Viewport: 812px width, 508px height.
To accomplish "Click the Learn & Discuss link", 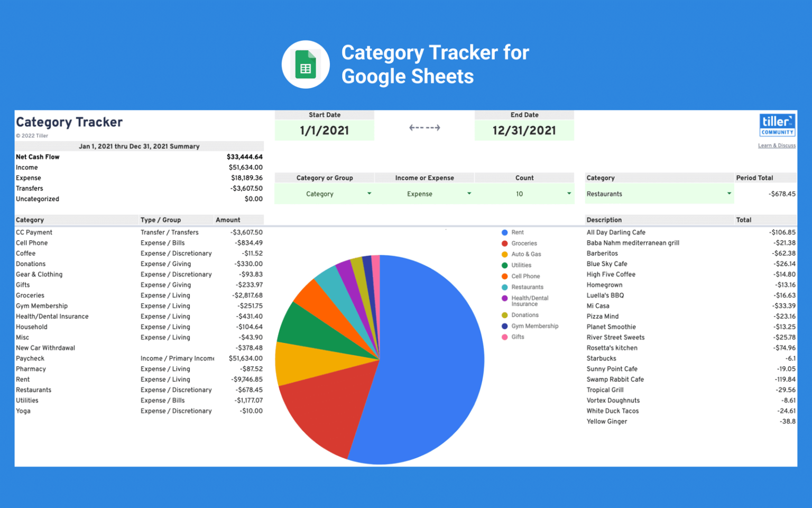I will [x=776, y=146].
